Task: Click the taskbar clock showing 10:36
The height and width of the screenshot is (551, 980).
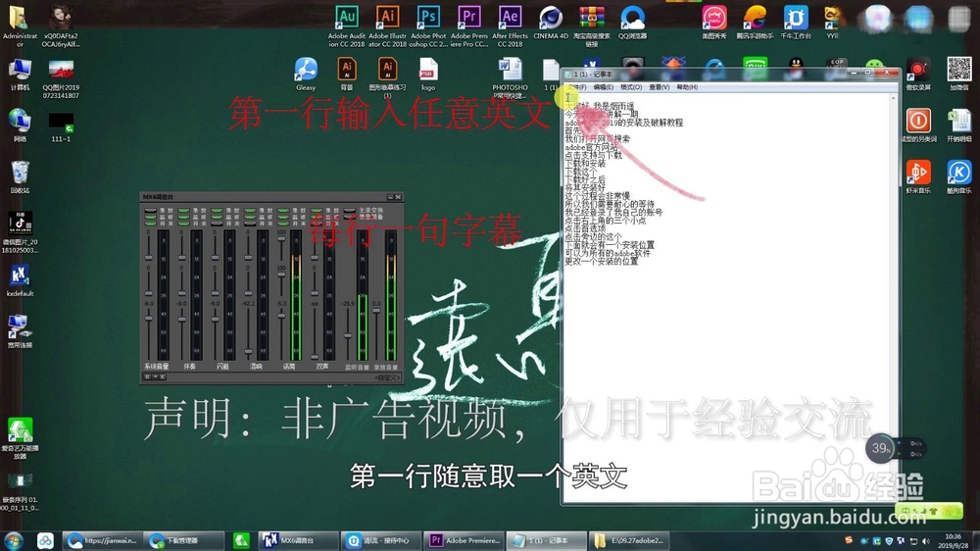Action: (x=954, y=541)
